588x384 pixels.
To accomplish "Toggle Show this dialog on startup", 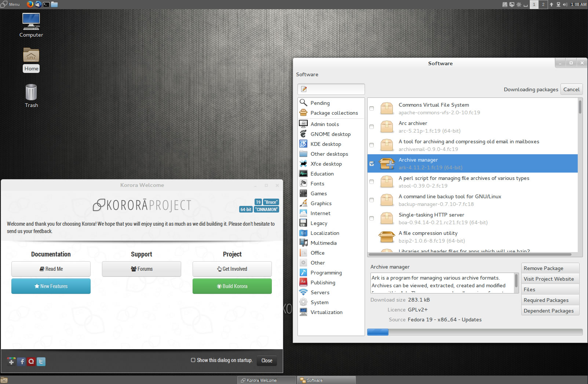I will coord(193,360).
